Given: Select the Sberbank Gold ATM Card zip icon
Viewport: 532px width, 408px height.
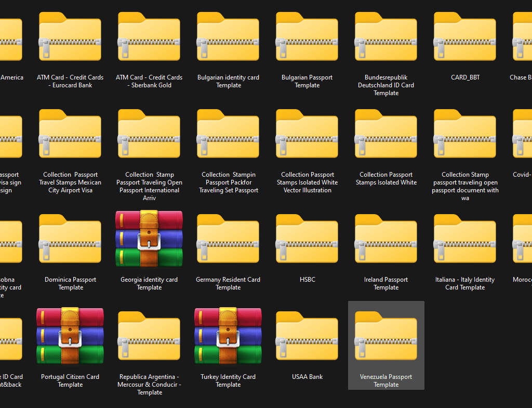Looking at the screenshot, I should point(149,36).
